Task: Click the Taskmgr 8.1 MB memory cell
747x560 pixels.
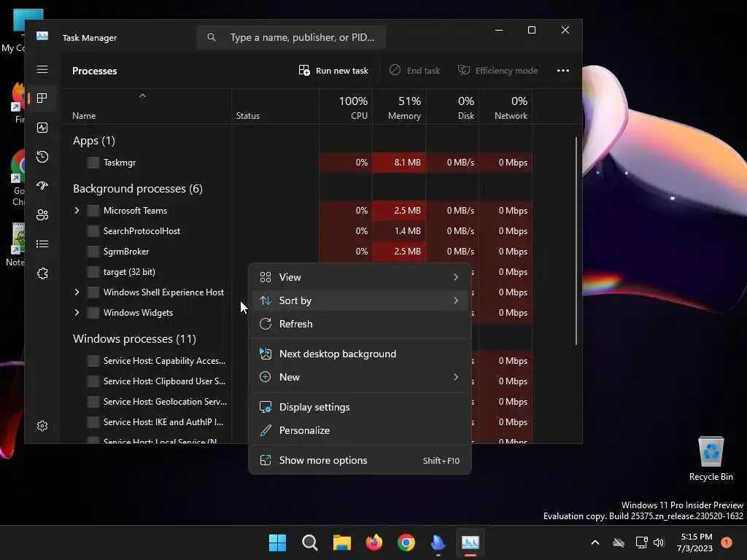Action: (399, 163)
